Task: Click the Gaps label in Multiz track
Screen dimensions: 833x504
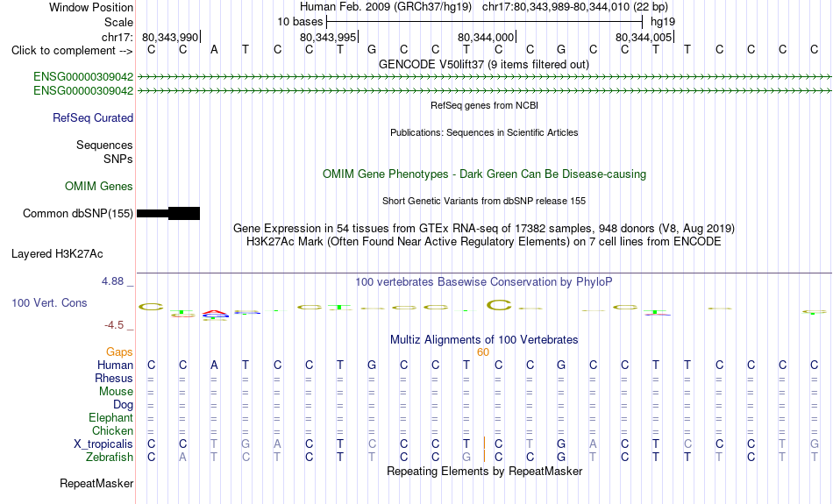Action: [119, 352]
